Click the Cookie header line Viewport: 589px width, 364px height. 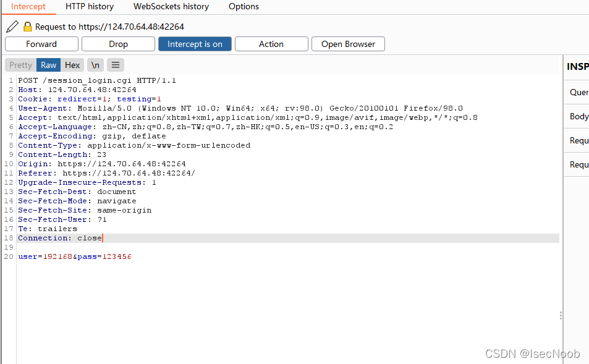(x=90, y=99)
